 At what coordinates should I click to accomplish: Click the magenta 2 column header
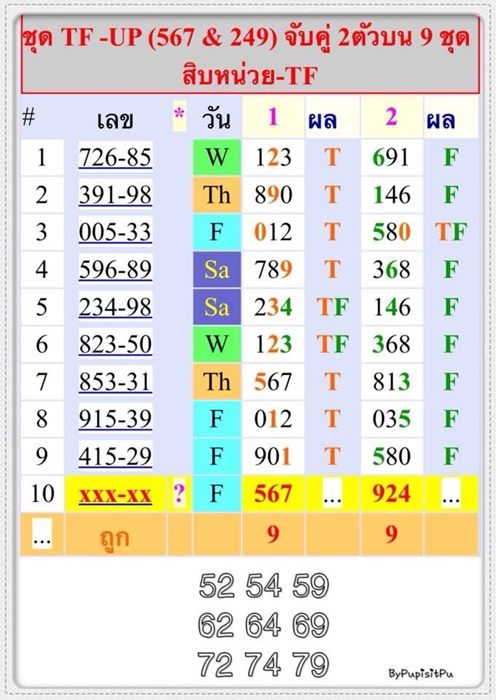tap(391, 117)
